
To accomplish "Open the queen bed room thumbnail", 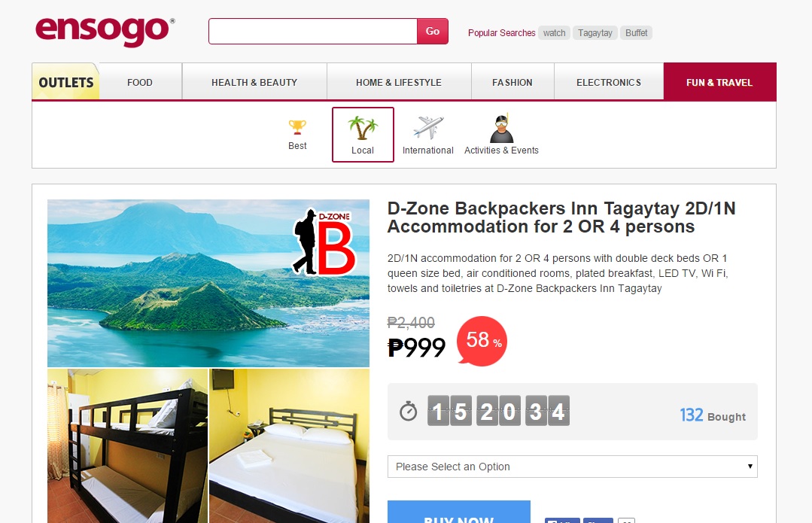I will pyautogui.click(x=290, y=445).
